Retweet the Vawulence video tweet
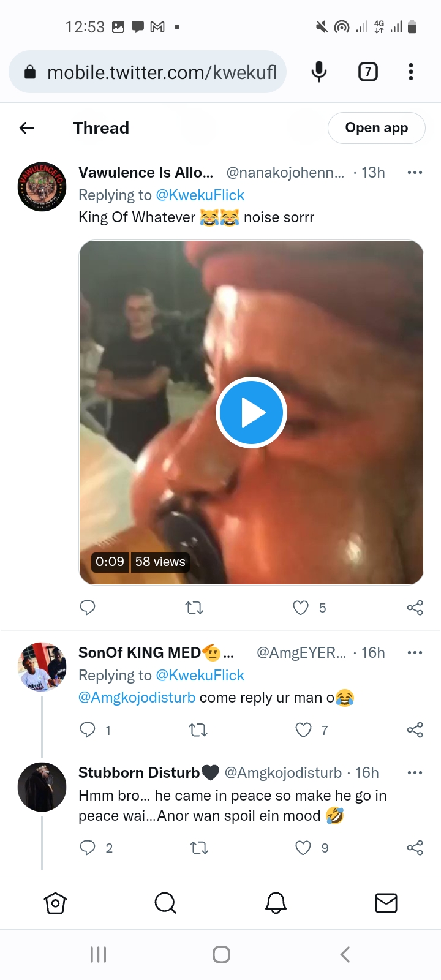The height and width of the screenshot is (980, 441). 194,608
